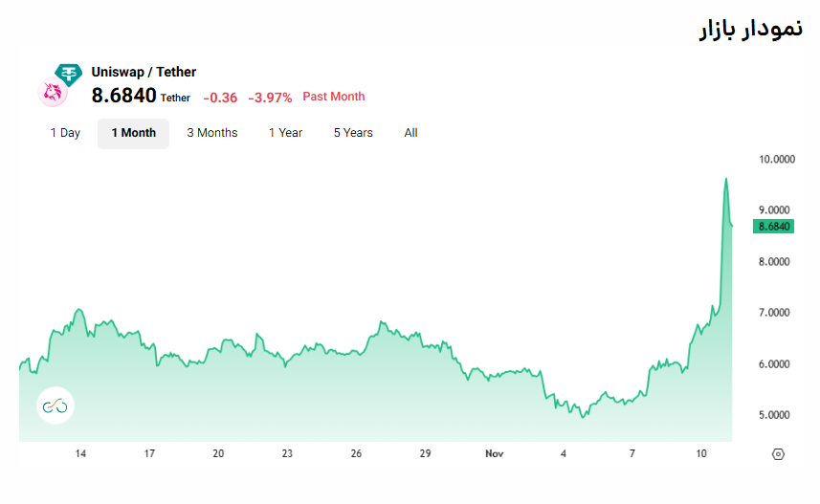Click the -3.97% change percentage

coord(270,98)
